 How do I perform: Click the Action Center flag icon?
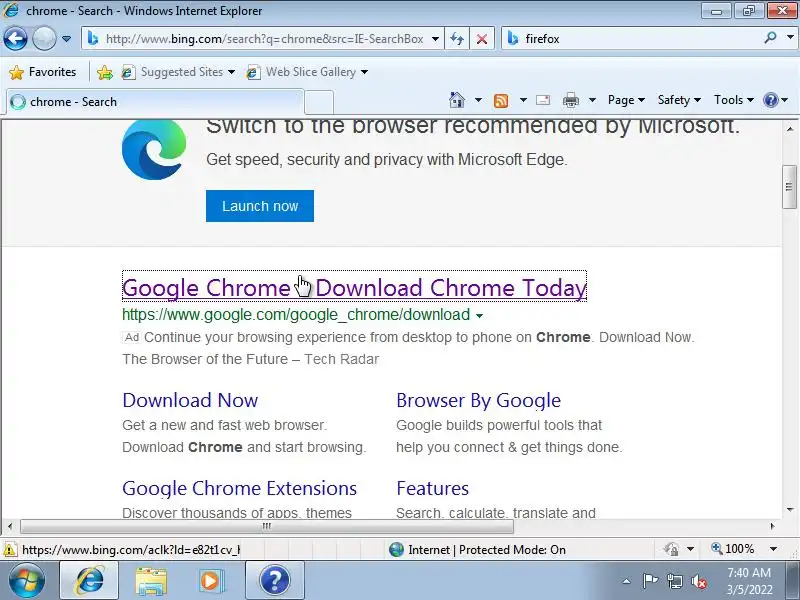[x=650, y=581]
